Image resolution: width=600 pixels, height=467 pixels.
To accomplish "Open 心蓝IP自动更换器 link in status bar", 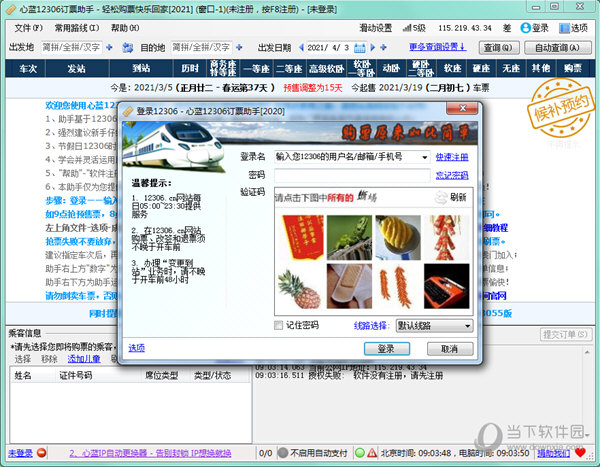I will click(x=150, y=453).
